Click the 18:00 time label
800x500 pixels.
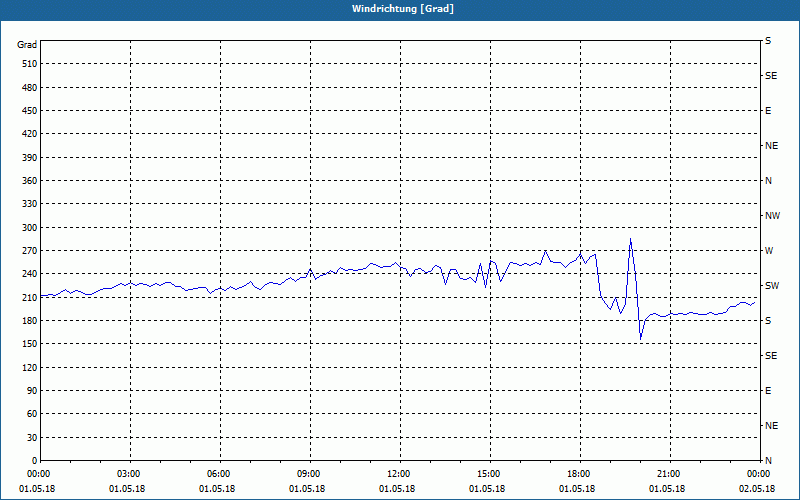click(x=579, y=474)
